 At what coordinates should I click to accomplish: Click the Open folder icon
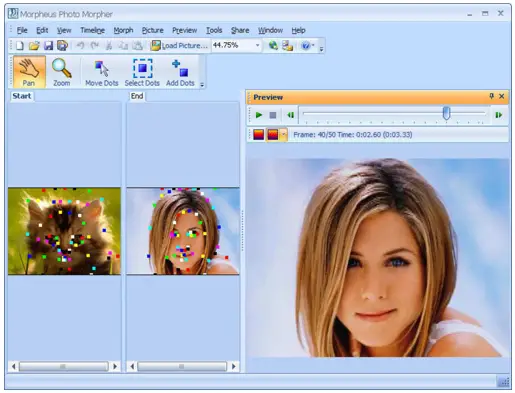pyautogui.click(x=34, y=45)
